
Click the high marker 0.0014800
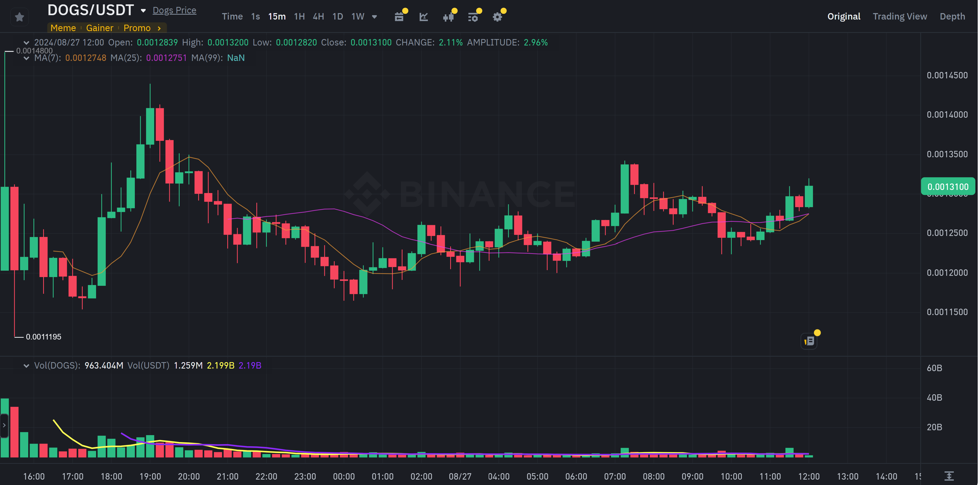pos(34,51)
